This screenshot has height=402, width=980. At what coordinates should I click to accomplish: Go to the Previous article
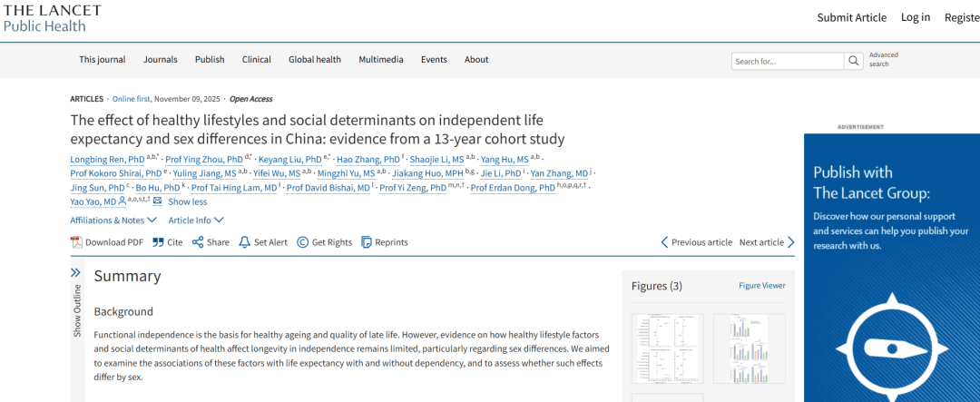696,242
